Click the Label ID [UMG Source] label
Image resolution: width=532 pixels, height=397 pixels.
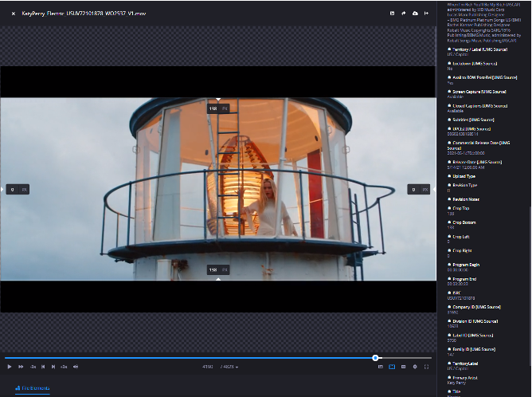tap(473, 336)
